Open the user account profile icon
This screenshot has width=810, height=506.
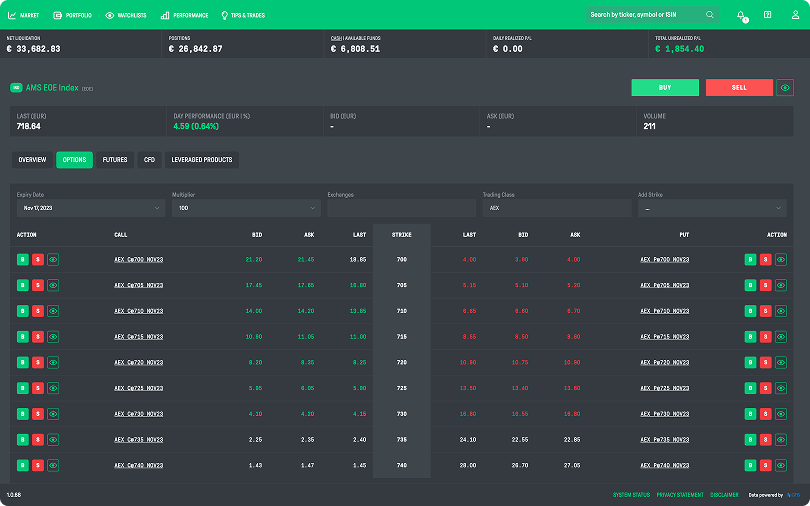click(794, 15)
